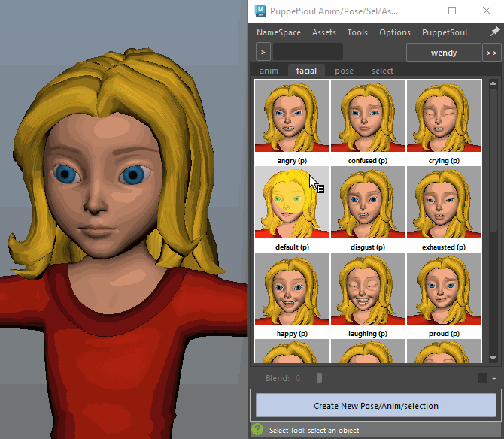Open the PuppetSoul menu
The image size is (504, 439).
(445, 32)
